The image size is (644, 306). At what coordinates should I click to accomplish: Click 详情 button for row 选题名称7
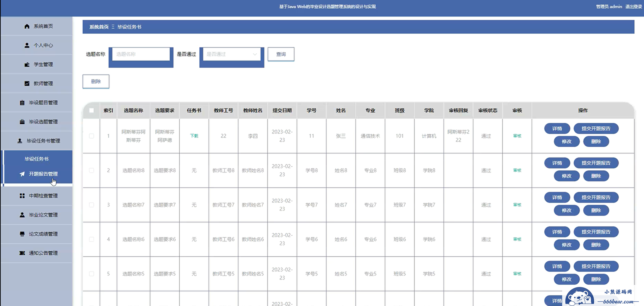click(x=557, y=198)
